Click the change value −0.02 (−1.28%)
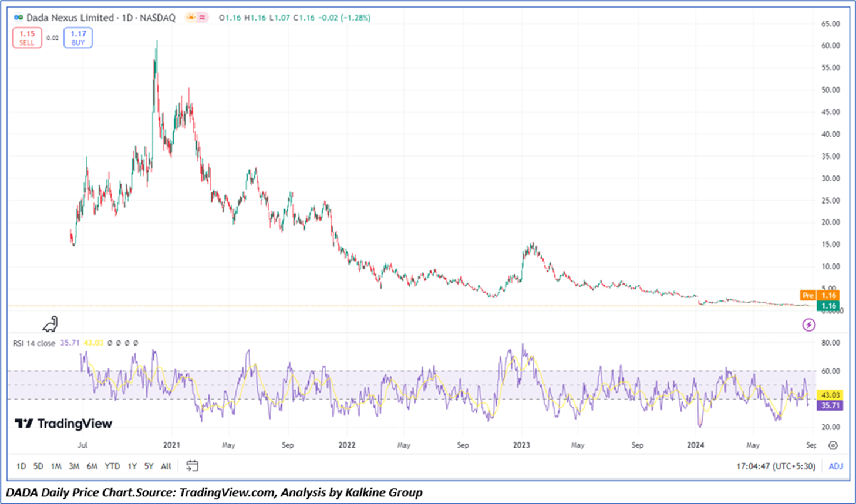The height and width of the screenshot is (504, 856). pos(345,18)
